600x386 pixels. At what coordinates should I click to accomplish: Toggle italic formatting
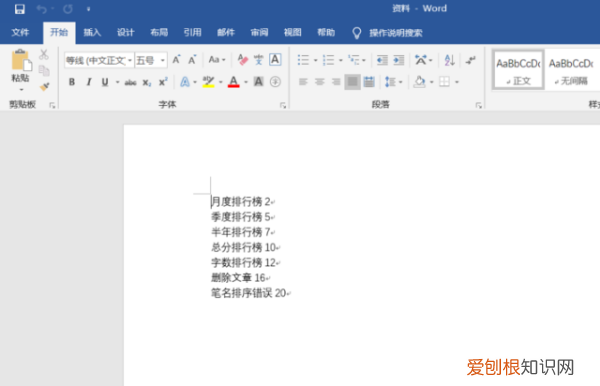pos(89,82)
